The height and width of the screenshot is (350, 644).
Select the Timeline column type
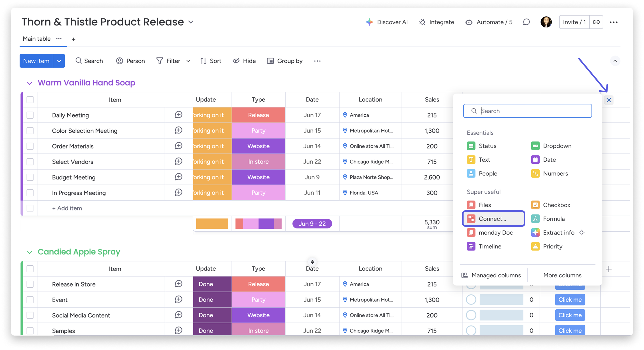(x=490, y=246)
